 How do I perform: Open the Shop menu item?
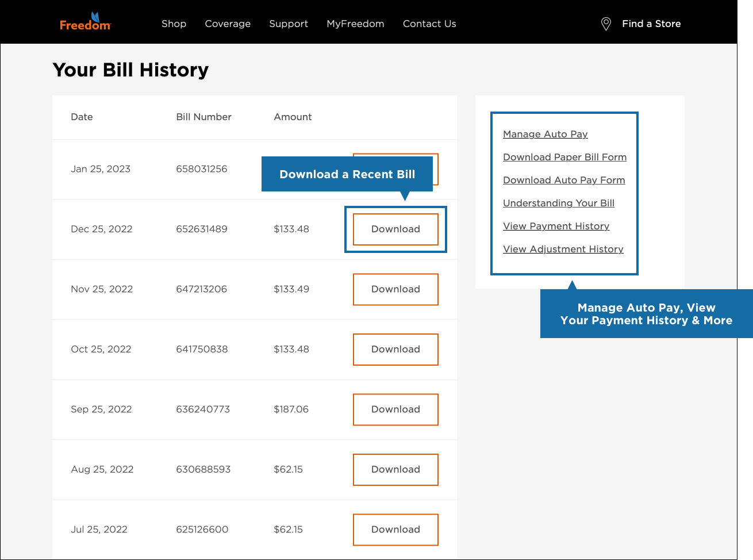click(174, 24)
